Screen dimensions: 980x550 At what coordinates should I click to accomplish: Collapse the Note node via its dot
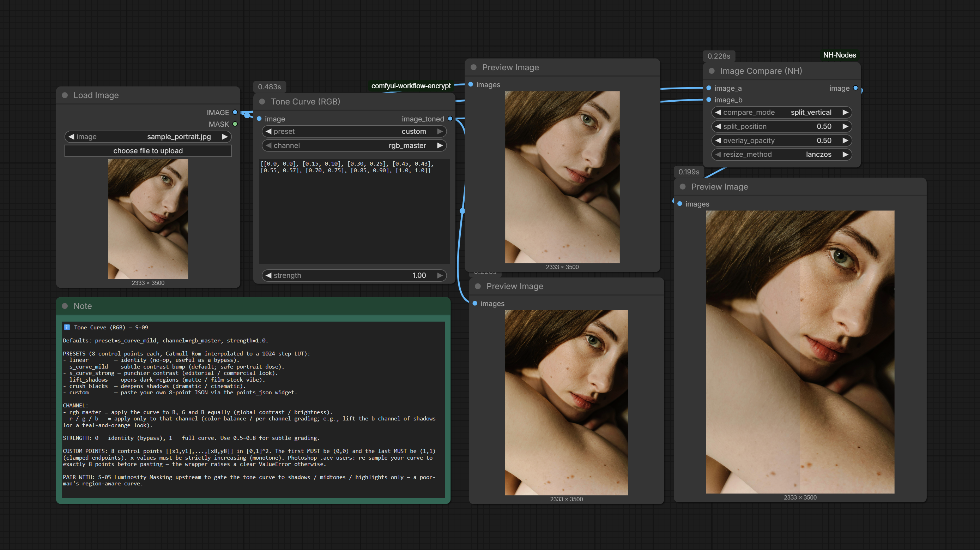[x=65, y=306]
